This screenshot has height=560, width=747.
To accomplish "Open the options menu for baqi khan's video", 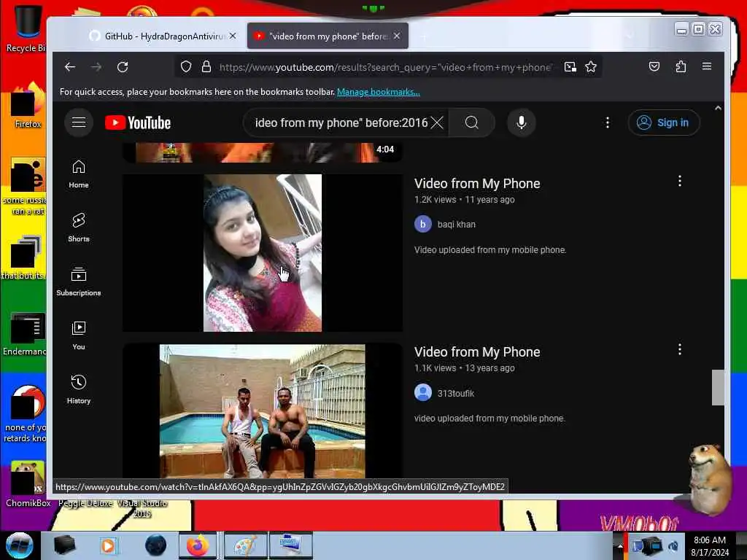I will click(x=680, y=181).
